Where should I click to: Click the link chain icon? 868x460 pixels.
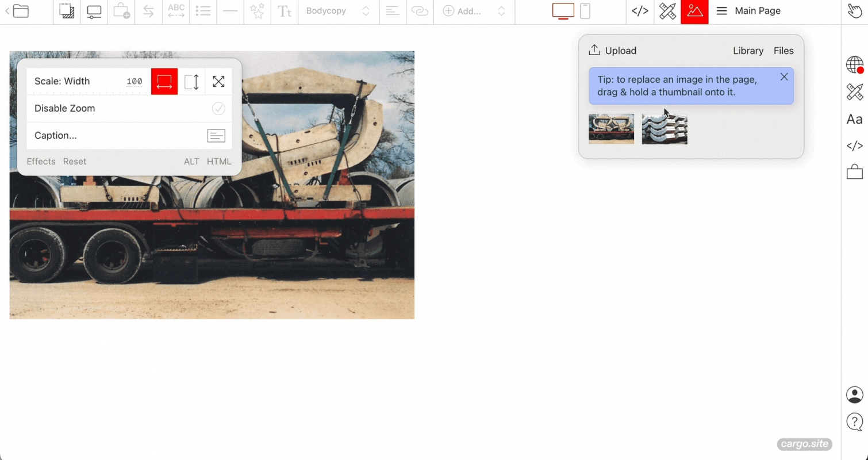pos(420,11)
